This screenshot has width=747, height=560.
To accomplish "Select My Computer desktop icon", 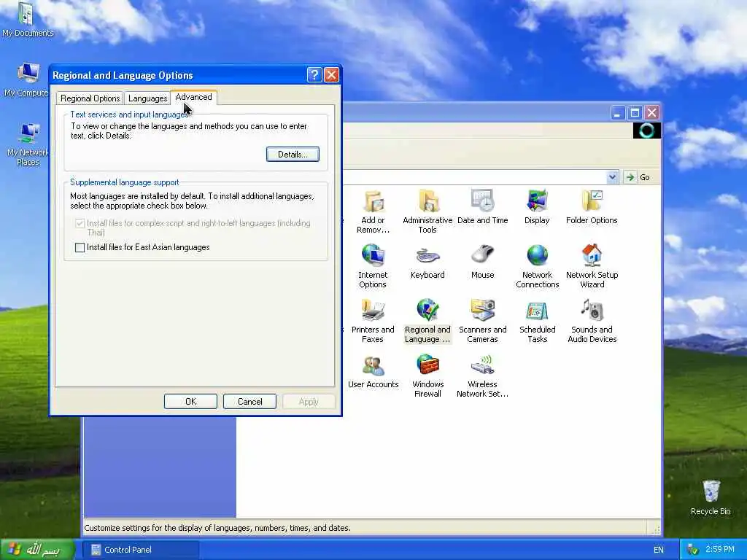I will coord(28,74).
